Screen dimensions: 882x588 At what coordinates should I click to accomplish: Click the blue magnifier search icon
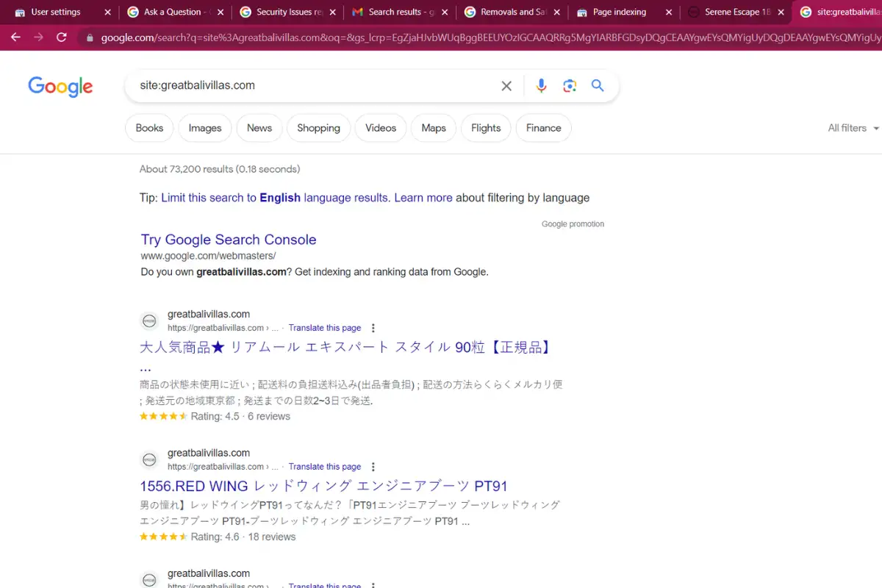coord(598,86)
